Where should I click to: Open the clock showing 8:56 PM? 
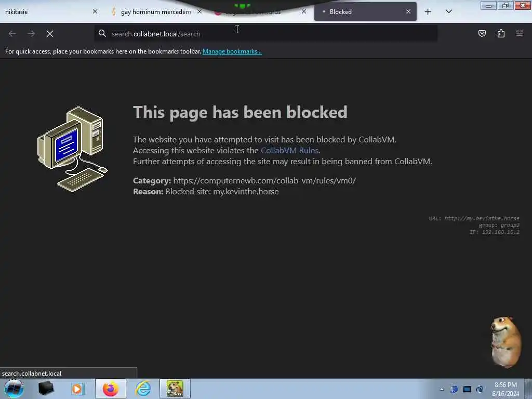506,389
